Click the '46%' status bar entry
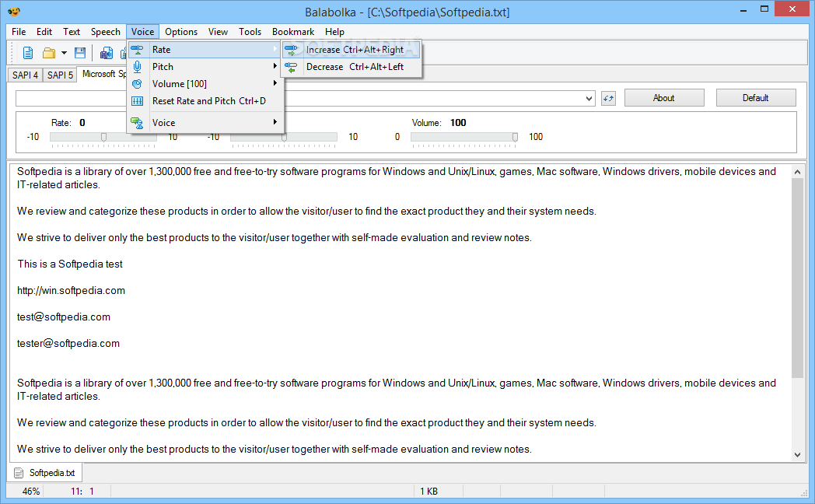The image size is (815, 504). pyautogui.click(x=31, y=491)
